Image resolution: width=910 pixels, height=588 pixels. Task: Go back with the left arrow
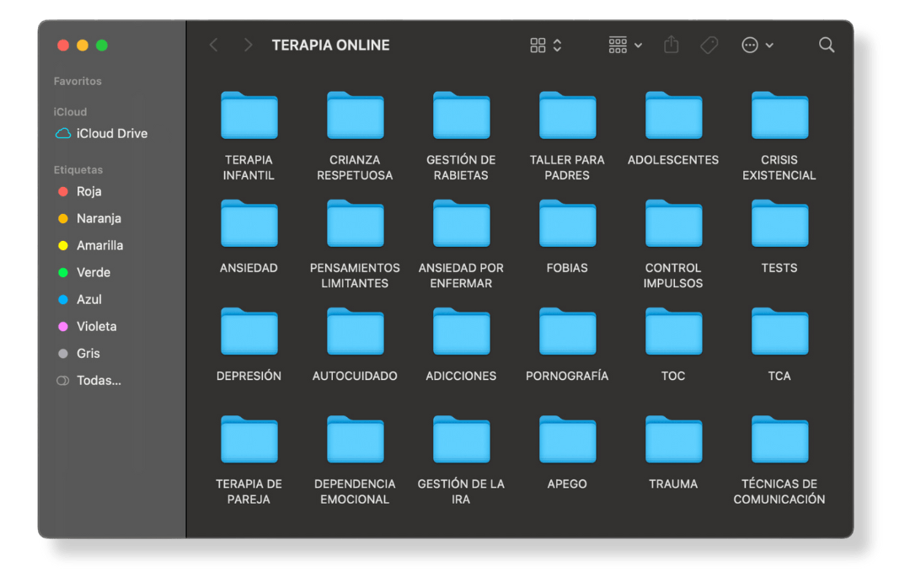pos(213,45)
